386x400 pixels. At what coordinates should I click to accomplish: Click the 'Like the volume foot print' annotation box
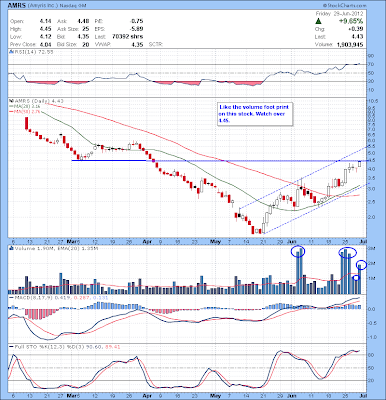(255, 114)
